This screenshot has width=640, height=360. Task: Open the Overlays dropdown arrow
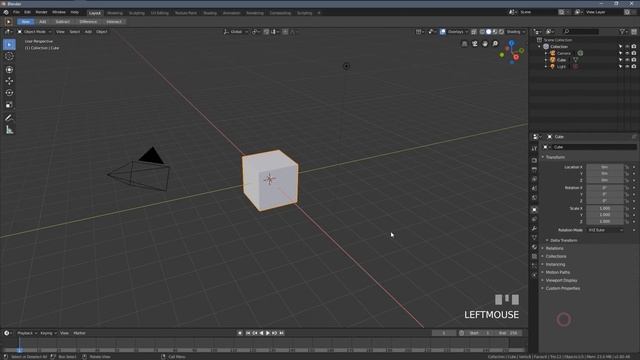coord(467,31)
